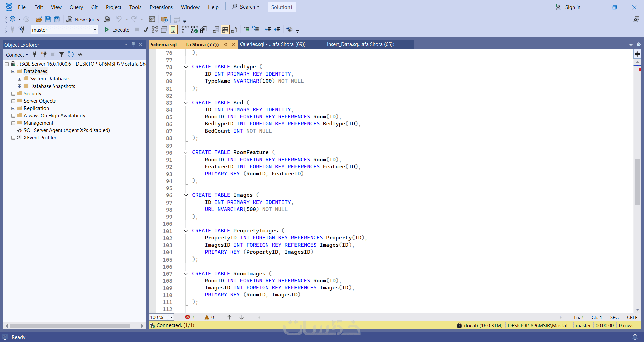Toggle Results to Grid output mode
644x342 pixels.
225,30
